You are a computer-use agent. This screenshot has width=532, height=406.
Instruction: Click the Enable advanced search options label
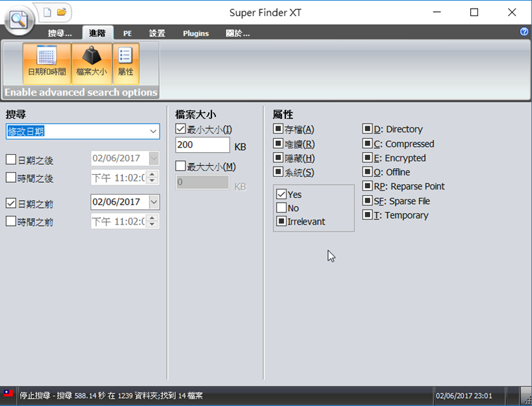[x=81, y=92]
